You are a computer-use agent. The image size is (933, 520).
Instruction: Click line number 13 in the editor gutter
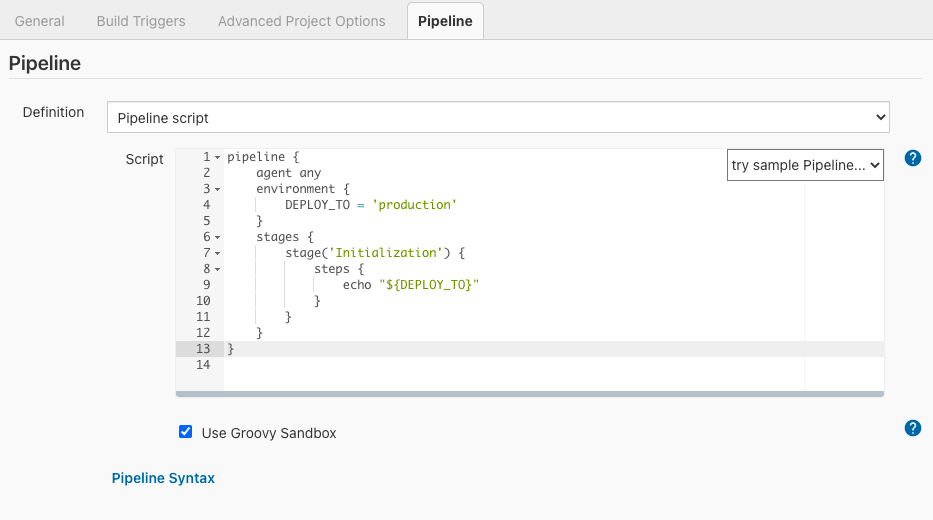click(x=203, y=349)
